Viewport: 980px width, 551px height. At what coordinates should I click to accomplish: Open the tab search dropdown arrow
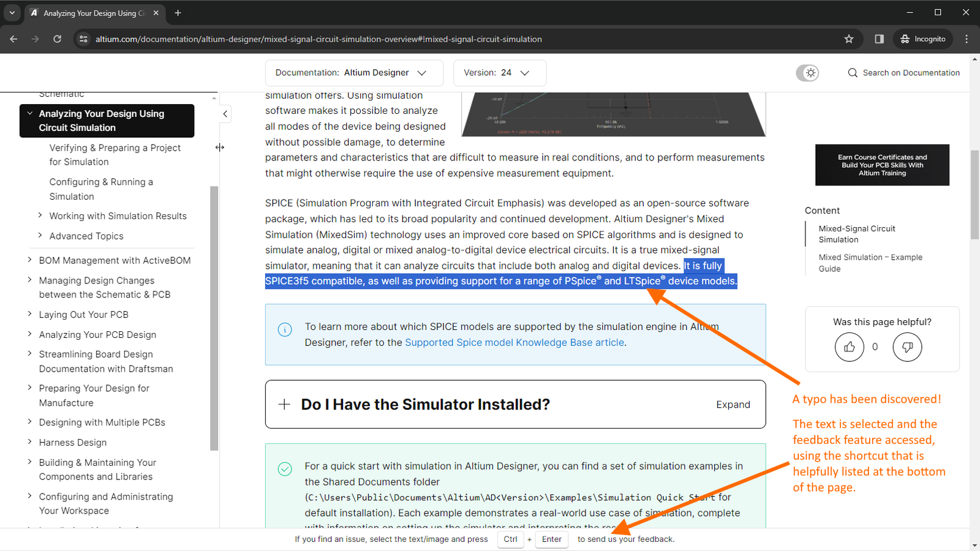click(x=12, y=13)
